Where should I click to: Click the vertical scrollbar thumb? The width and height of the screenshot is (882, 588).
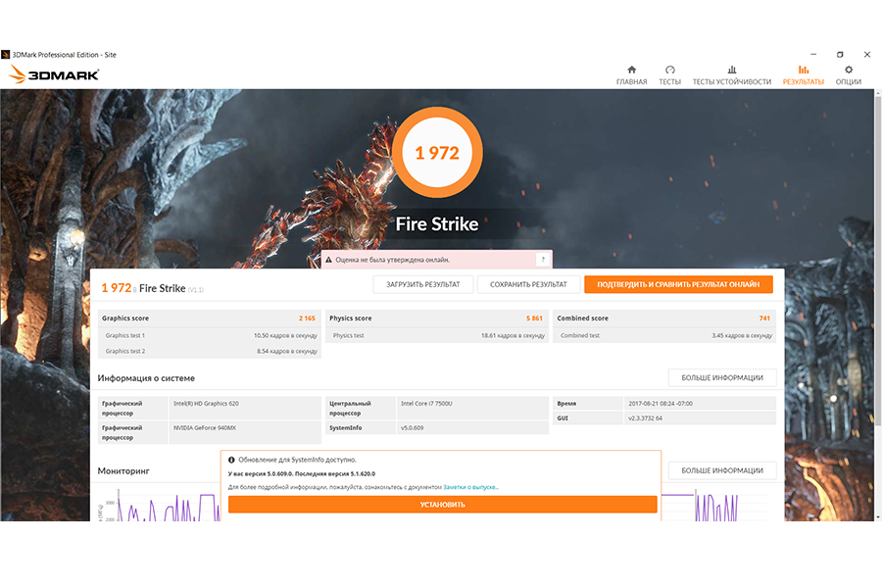tap(877, 259)
